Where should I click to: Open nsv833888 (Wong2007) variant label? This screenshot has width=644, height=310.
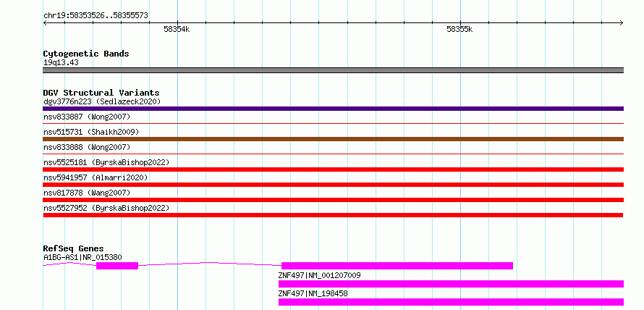point(87,147)
